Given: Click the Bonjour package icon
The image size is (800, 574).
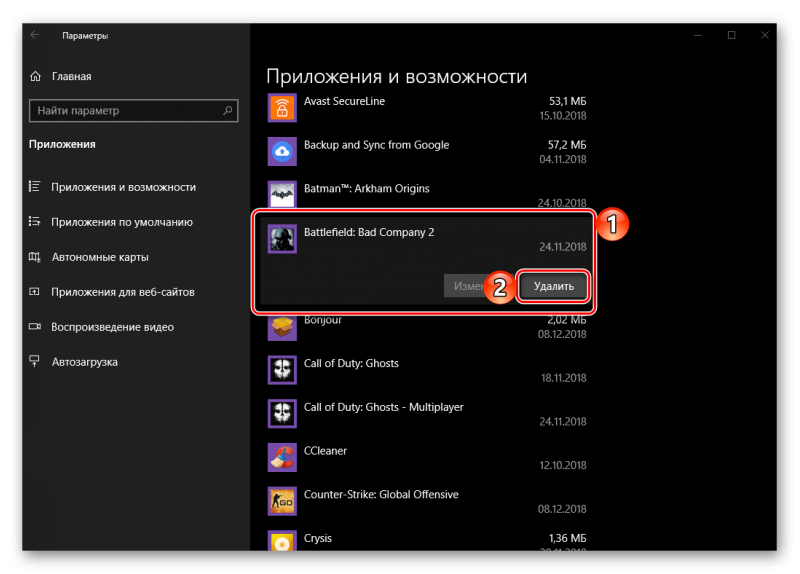Looking at the screenshot, I should pyautogui.click(x=282, y=328).
